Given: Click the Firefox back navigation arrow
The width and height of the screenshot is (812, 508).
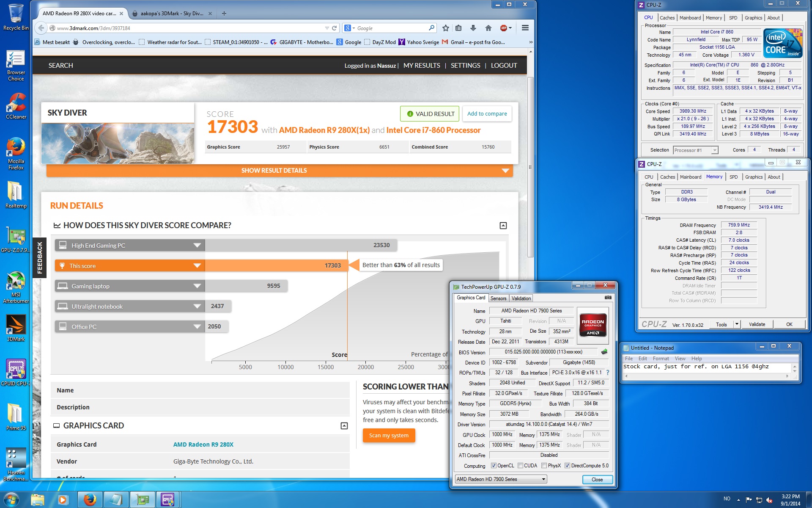Looking at the screenshot, I should click(x=41, y=28).
